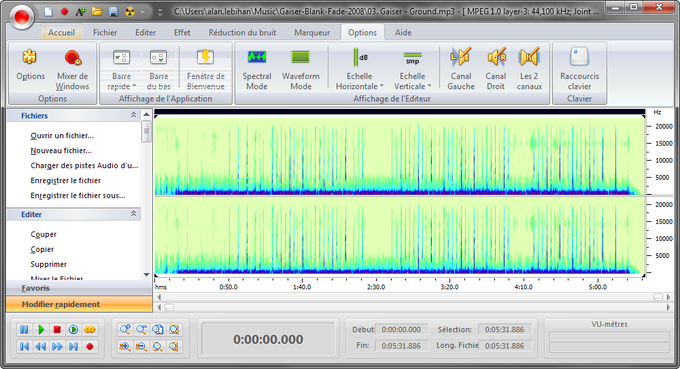Click the red Stop button
The image size is (680, 369).
click(57, 330)
